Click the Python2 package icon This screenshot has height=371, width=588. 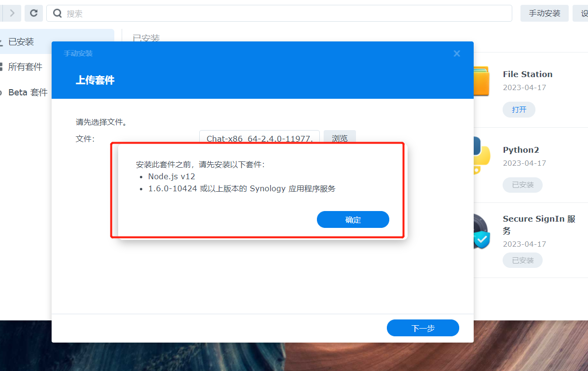pos(481,156)
